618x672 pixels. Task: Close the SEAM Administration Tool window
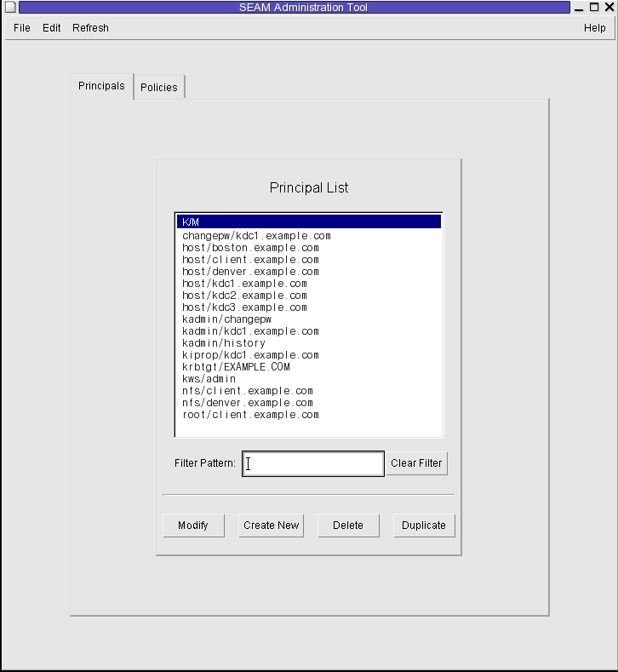pos(609,7)
